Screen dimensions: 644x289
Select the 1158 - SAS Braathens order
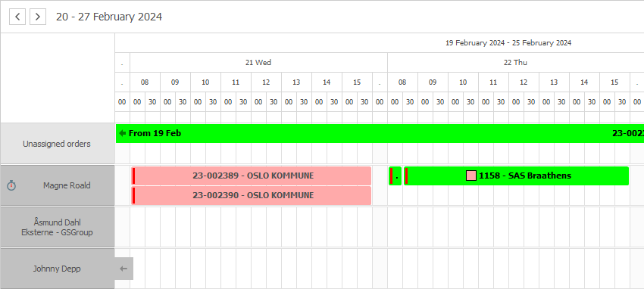[516, 176]
